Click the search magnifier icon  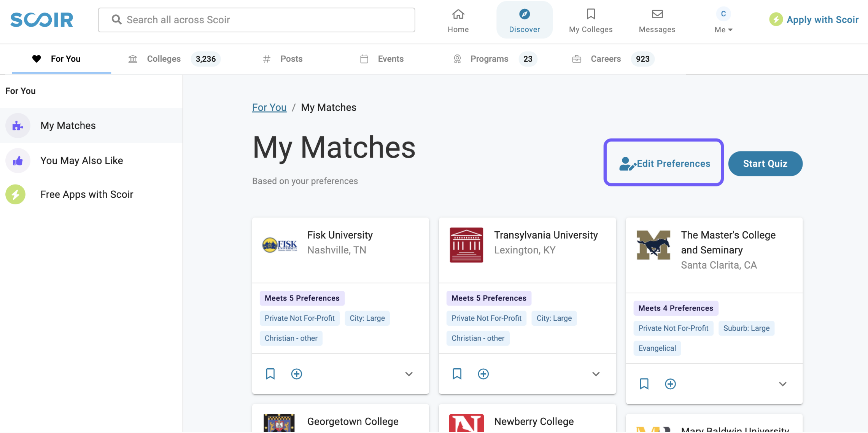[x=116, y=20]
